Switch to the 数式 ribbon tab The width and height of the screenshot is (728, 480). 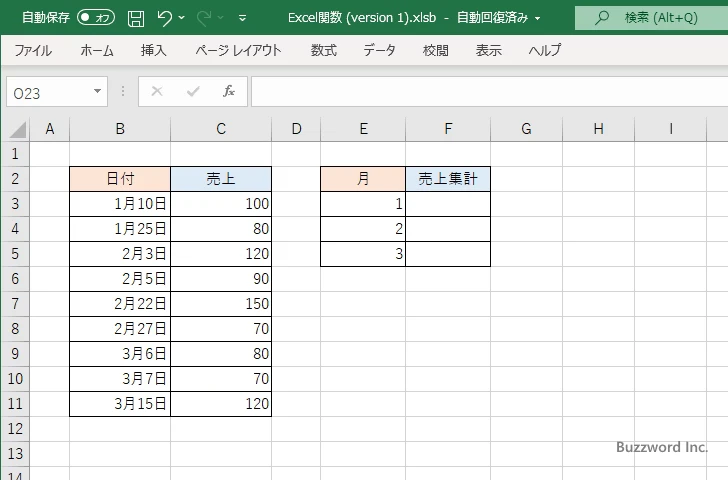coord(324,50)
